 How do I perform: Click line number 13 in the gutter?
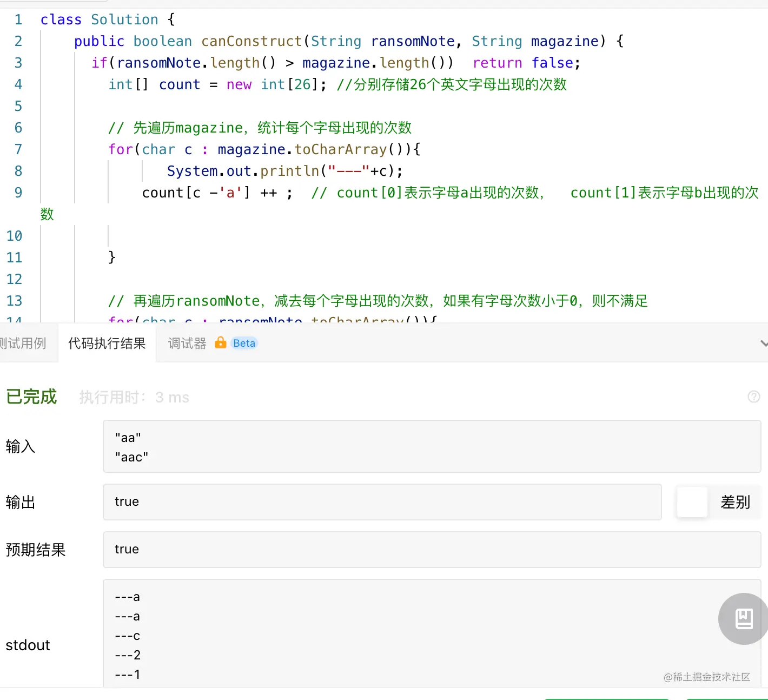tap(15, 301)
